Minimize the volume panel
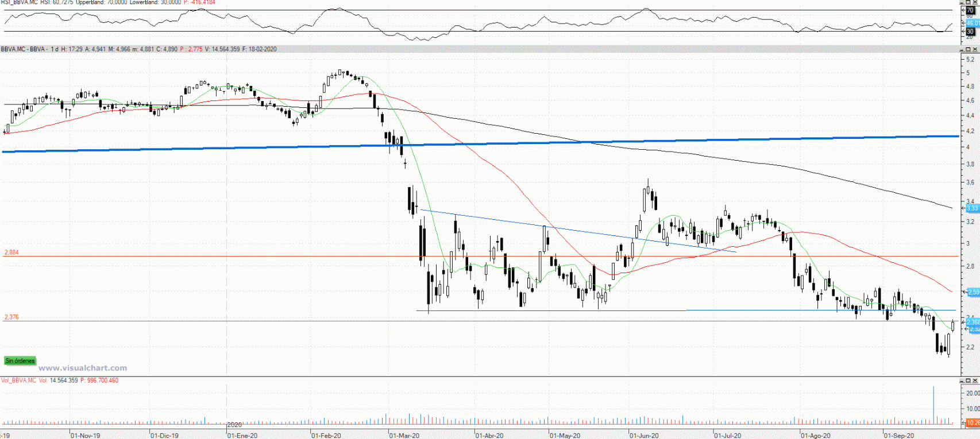The image size is (980, 439). coord(962,380)
